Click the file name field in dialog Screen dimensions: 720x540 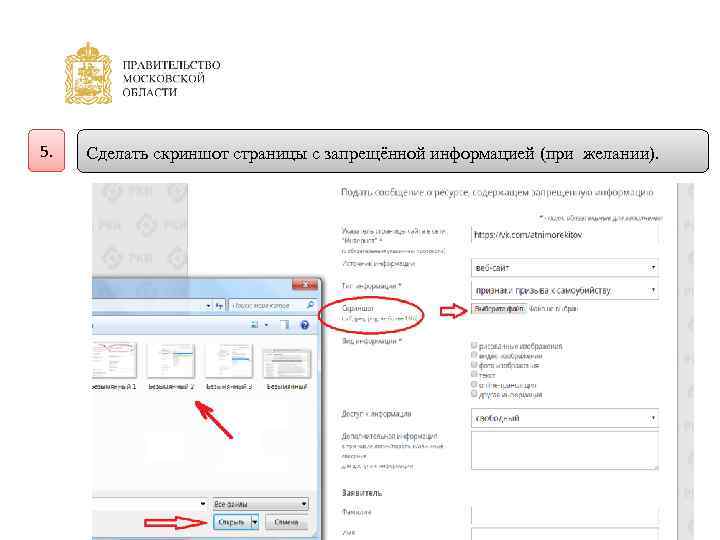click(x=150, y=504)
